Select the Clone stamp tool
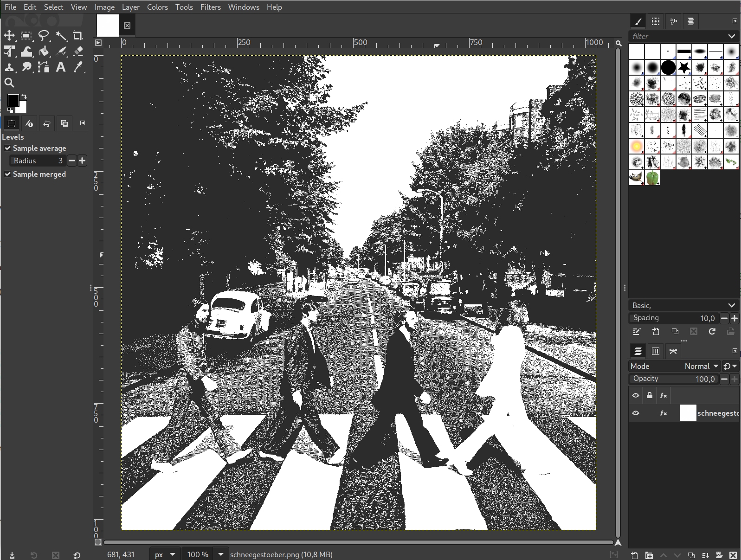Viewport: 741px width, 560px height. (9, 67)
